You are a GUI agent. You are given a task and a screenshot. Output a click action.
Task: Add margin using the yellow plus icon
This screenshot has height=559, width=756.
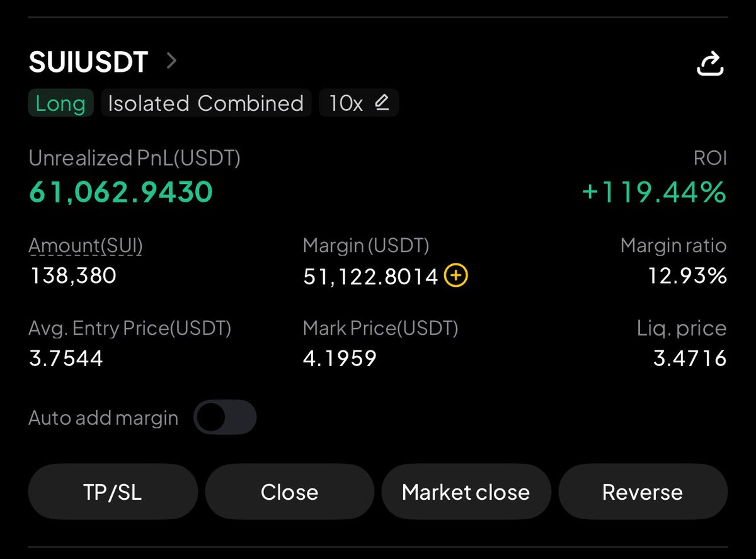pyautogui.click(x=456, y=275)
